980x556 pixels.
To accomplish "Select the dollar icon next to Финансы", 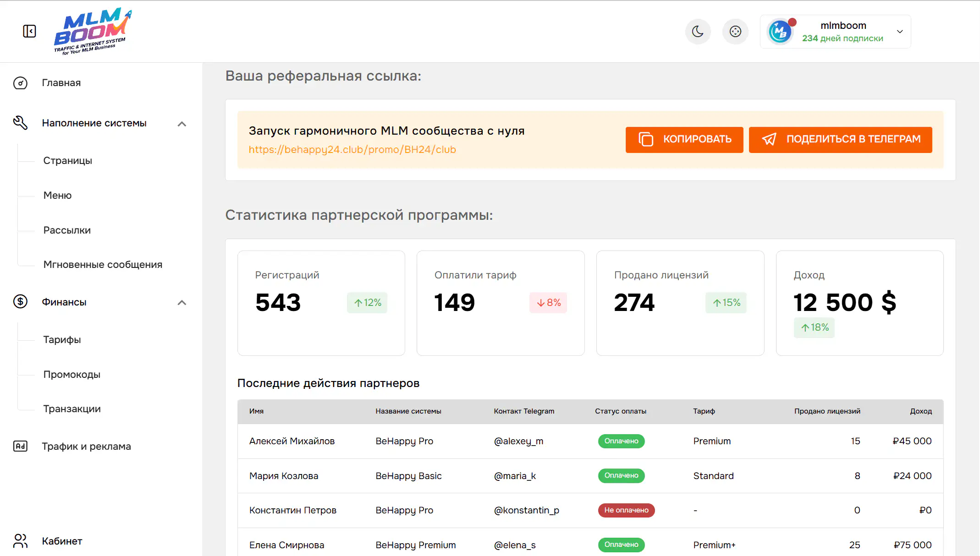I will point(20,302).
